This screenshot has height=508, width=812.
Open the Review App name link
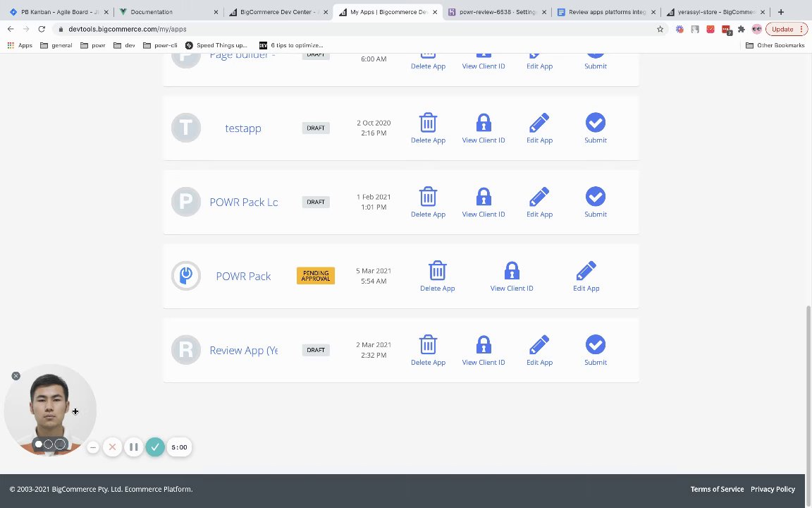tap(243, 351)
